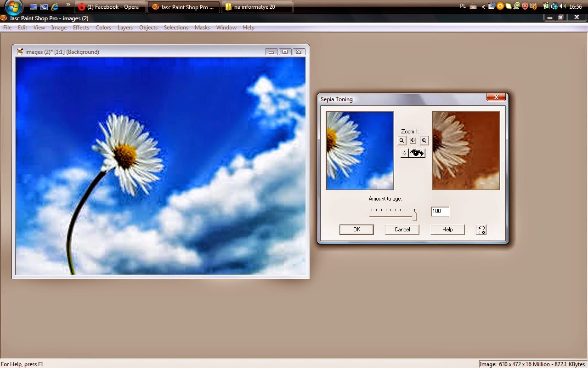Click OK in the Sepia Toning dialog
Image resolution: width=588 pixels, height=368 pixels.
(356, 230)
